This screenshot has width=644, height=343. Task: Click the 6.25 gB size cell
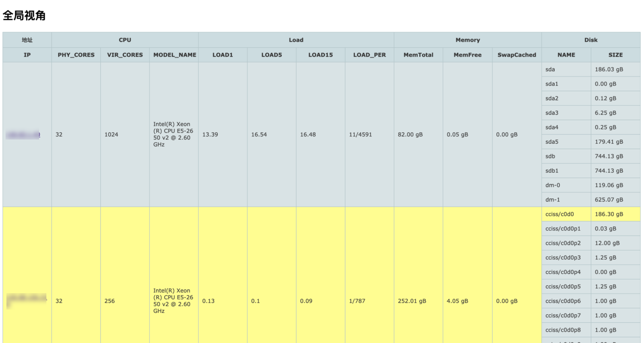pyautogui.click(x=616, y=113)
